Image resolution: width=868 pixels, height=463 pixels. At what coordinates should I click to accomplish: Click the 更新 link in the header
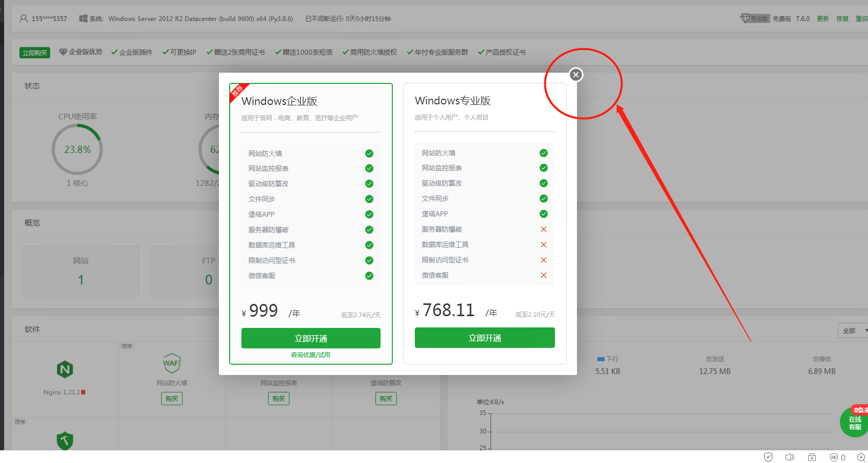tap(822, 18)
